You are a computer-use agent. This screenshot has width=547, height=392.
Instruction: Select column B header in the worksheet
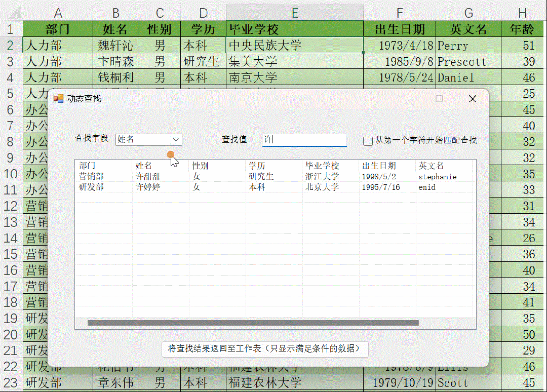point(115,13)
